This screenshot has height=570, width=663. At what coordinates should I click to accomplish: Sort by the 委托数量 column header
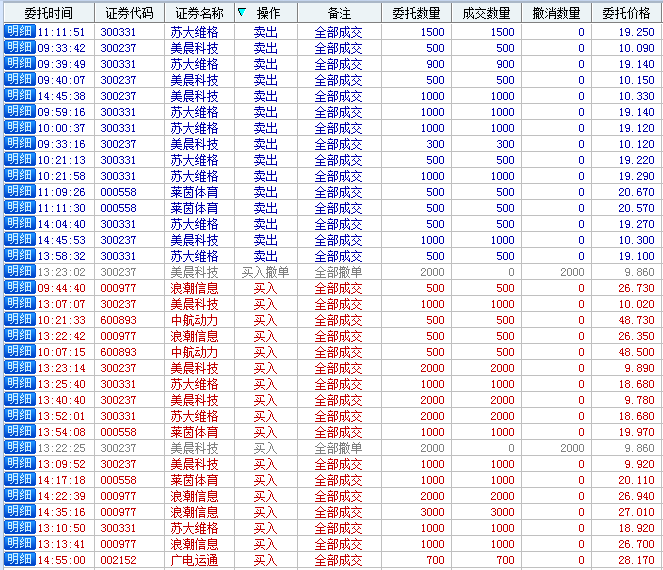point(416,13)
